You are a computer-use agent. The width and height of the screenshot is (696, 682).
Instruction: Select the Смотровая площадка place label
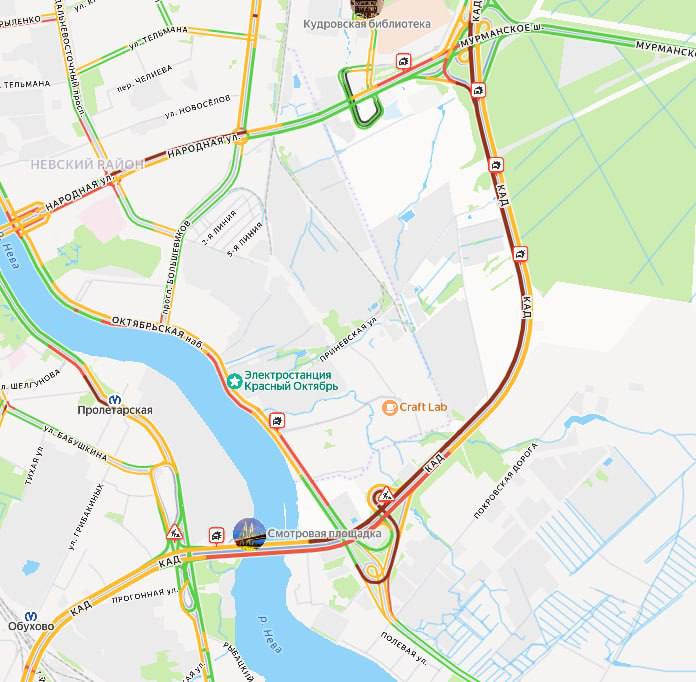click(x=324, y=533)
